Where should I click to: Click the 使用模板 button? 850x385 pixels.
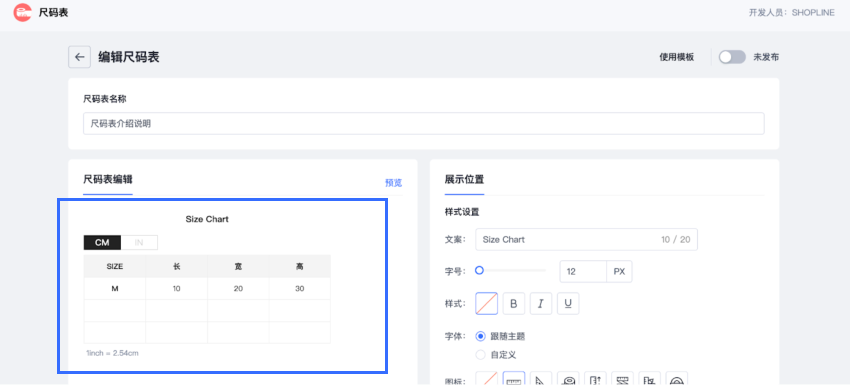(x=677, y=57)
